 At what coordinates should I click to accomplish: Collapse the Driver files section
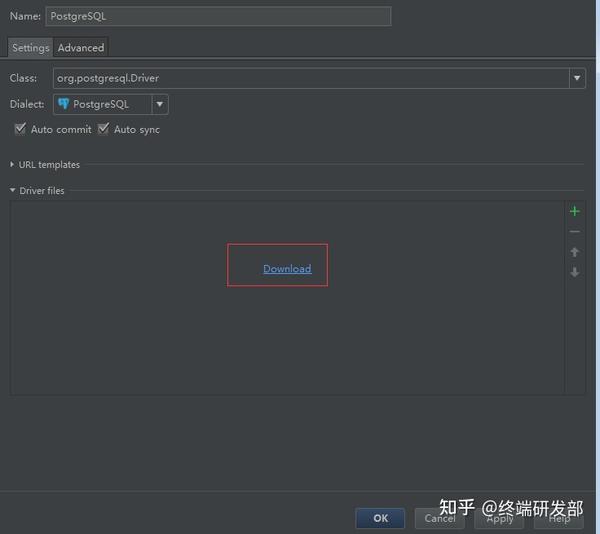point(12,190)
